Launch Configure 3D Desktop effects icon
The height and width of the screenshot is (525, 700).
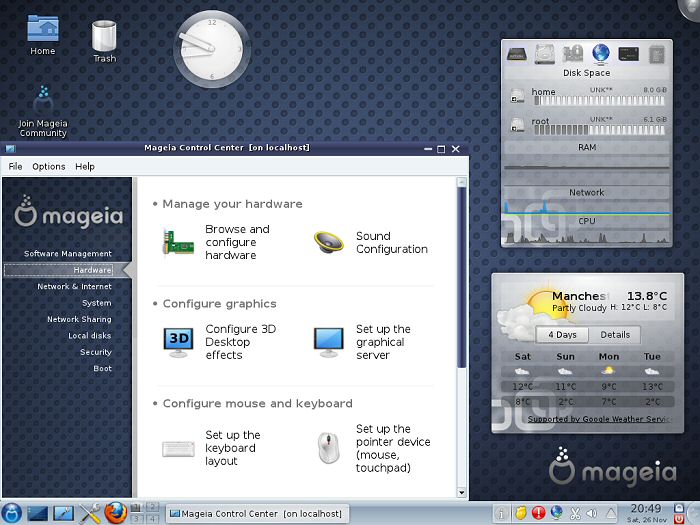(x=178, y=342)
